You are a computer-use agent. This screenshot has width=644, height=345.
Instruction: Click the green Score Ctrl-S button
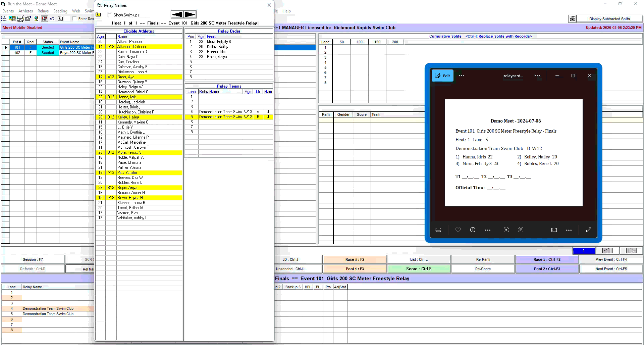point(419,269)
